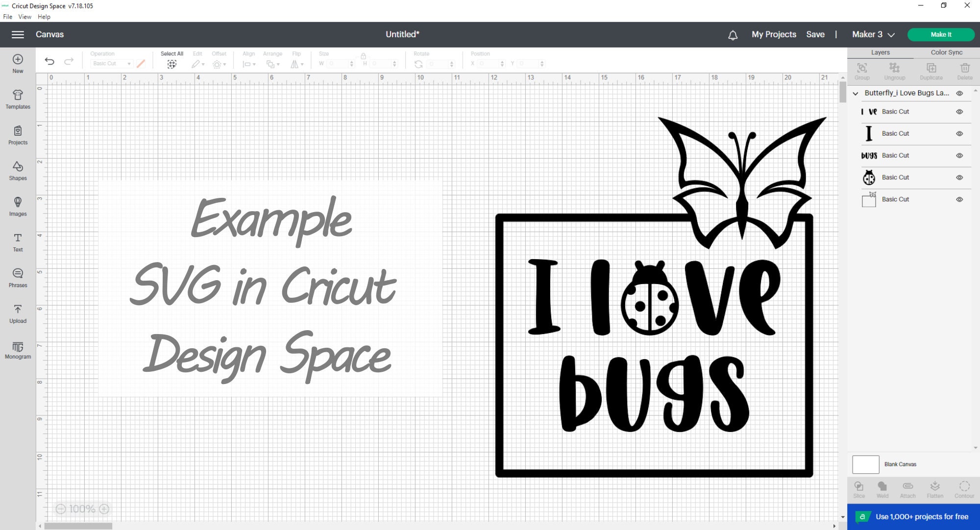
Task: Open the Operation Basic Cut dropdown
Action: coord(112,64)
